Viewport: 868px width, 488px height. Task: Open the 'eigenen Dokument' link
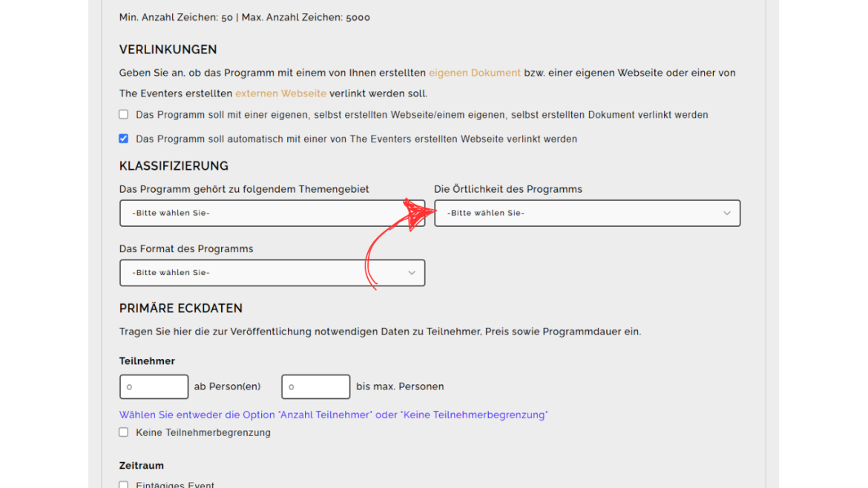474,73
